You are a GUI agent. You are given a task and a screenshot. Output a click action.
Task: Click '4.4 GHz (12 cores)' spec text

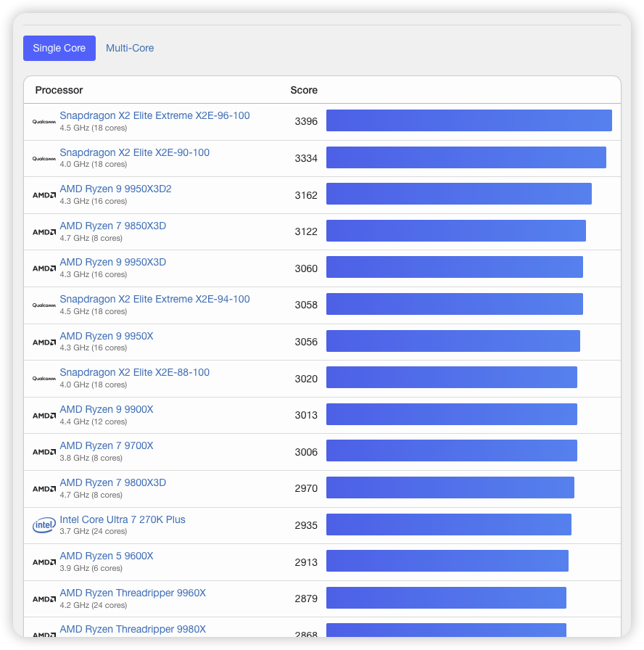(x=94, y=421)
